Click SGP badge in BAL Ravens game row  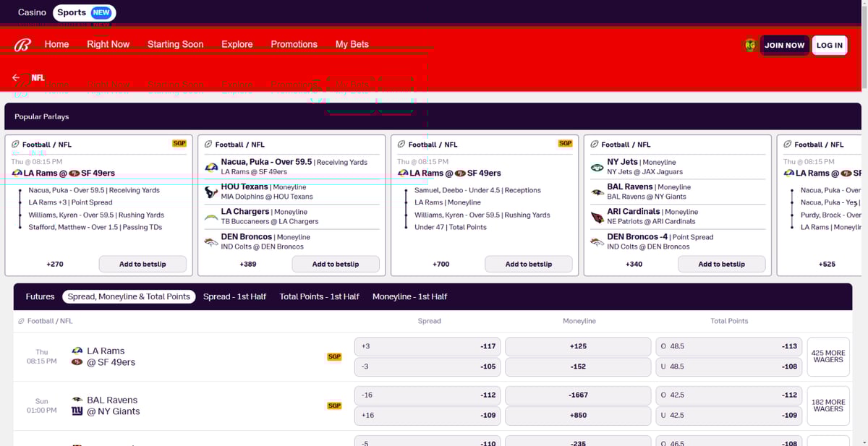pyautogui.click(x=334, y=406)
